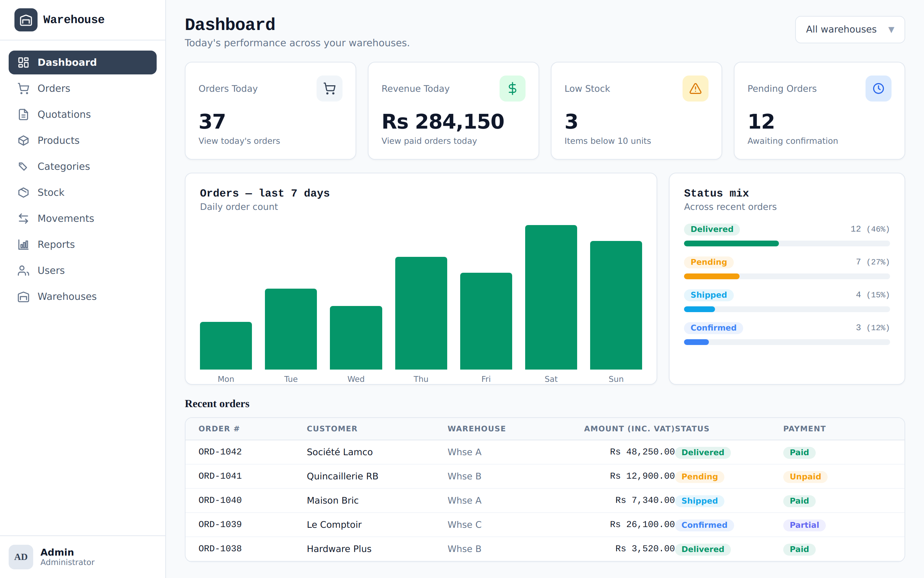This screenshot has width=924, height=578.
Task: Click the Orders cart icon in sidebar
Action: tap(24, 88)
